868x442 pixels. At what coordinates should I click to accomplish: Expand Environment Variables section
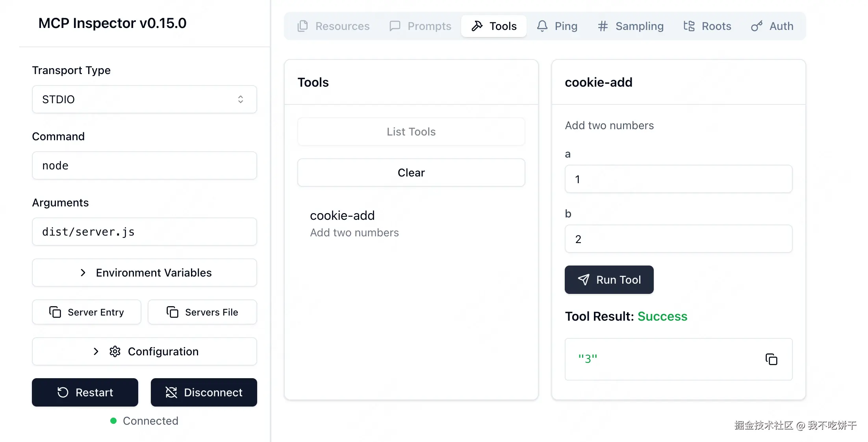pyautogui.click(x=144, y=273)
